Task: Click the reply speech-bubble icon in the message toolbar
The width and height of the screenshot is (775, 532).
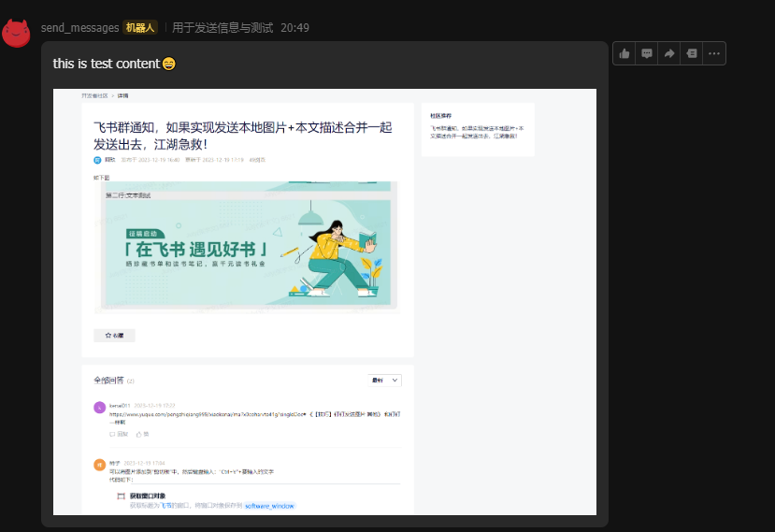Action: 647,54
